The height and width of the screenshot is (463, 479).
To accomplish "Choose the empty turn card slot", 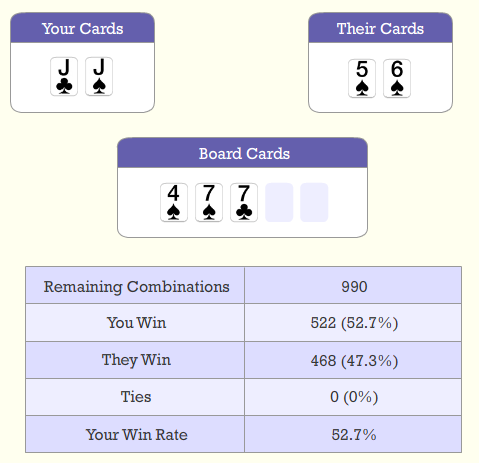I will (x=279, y=202).
